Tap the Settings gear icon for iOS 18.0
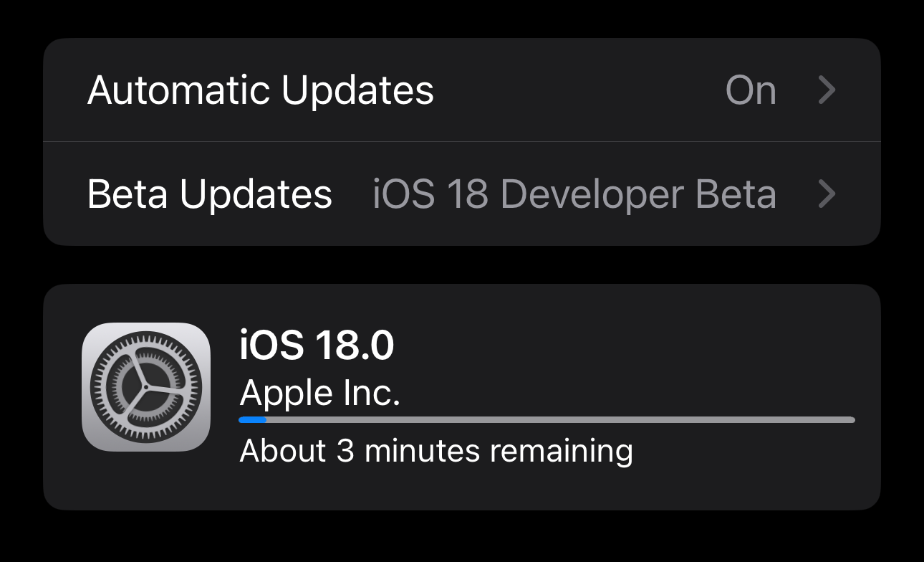Image resolution: width=924 pixels, height=562 pixels. [146, 386]
